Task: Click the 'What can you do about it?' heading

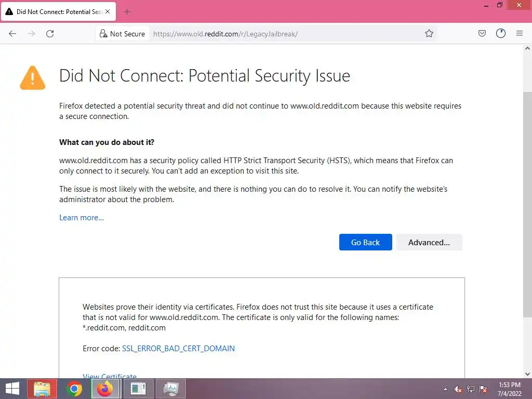Action: (107, 142)
